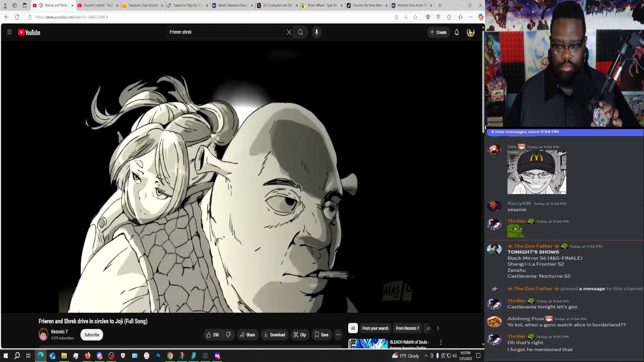The height and width of the screenshot is (362, 644).
Task: Go back to the previous page
Action: click(6, 17)
